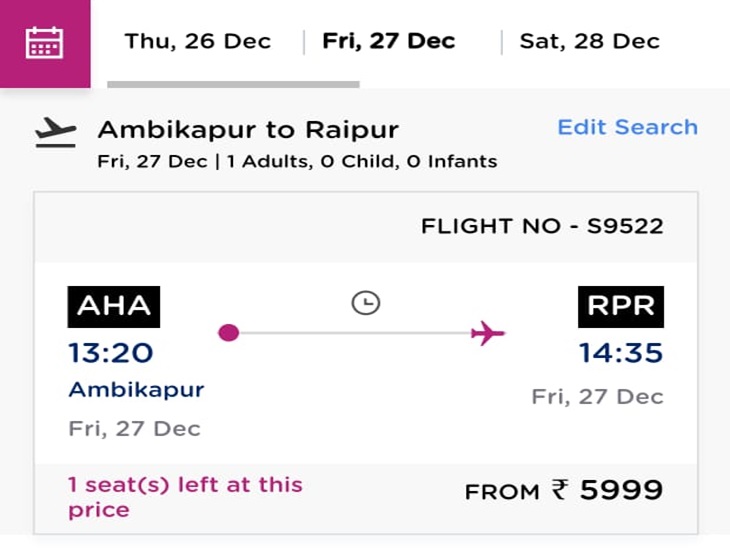
Task: Click the 1 seat(s) left notice
Action: pyautogui.click(x=185, y=497)
